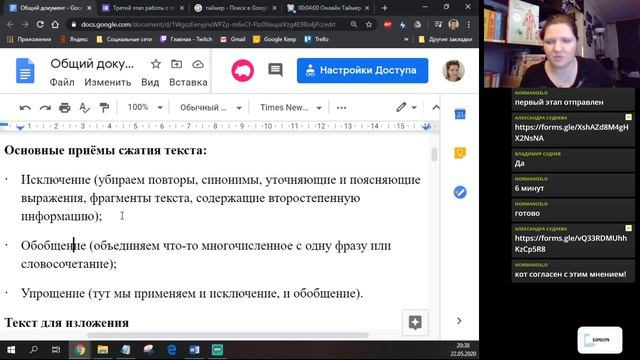Click the forms.gle/XshAZd8M4gH link in chat

[571, 133]
